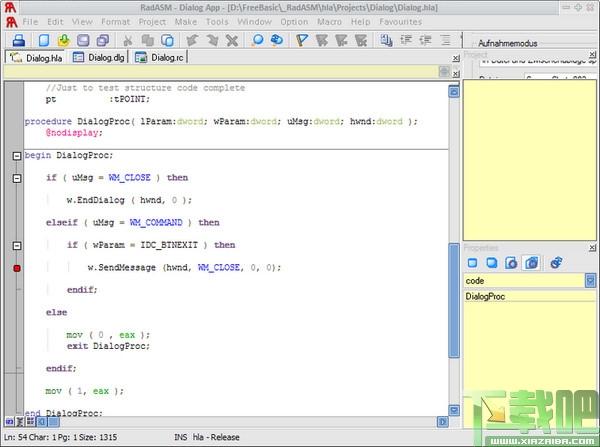The image size is (600, 447).
Task: Click the Replace toolbar icon
Action: point(277,40)
